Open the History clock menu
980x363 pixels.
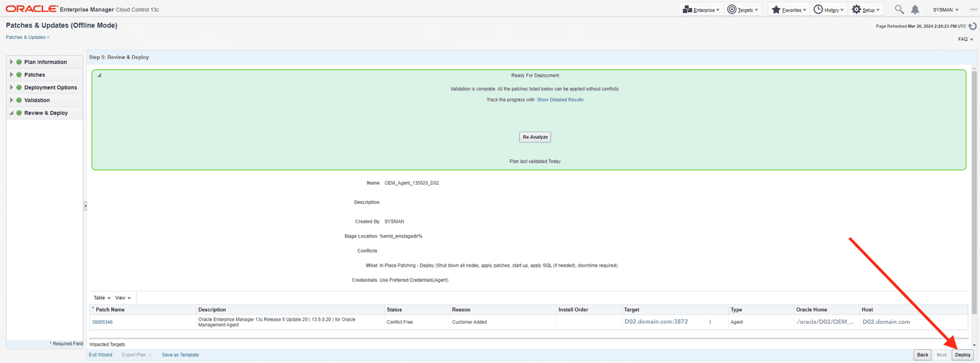coord(828,10)
